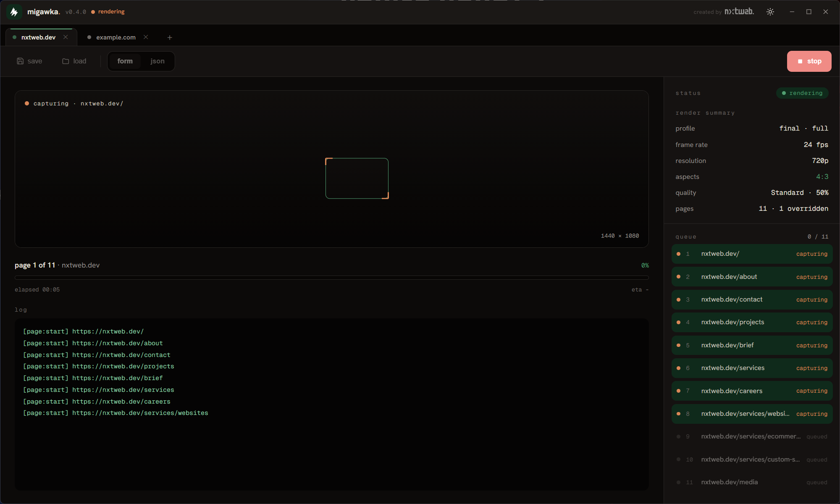Click the elapsed 00:05 timer text

pos(37,290)
